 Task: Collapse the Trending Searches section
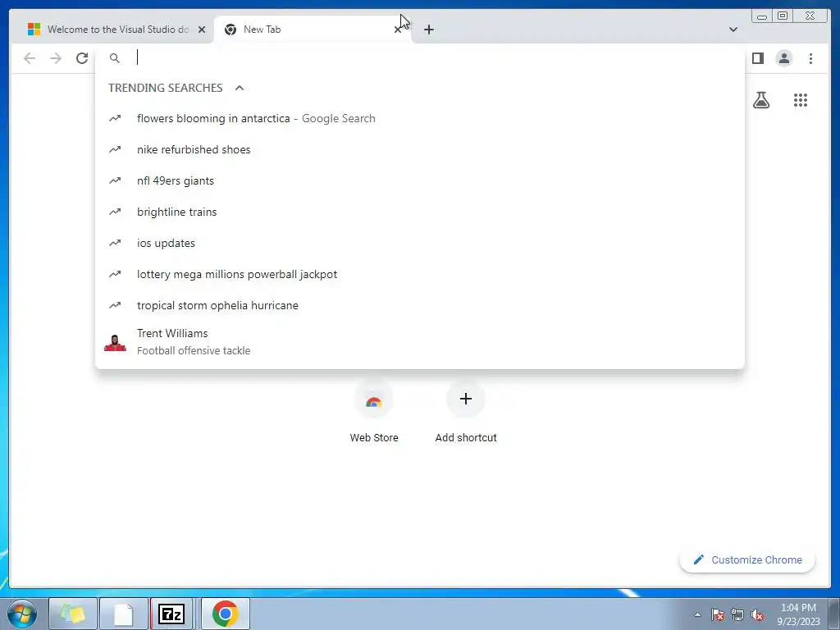click(240, 88)
